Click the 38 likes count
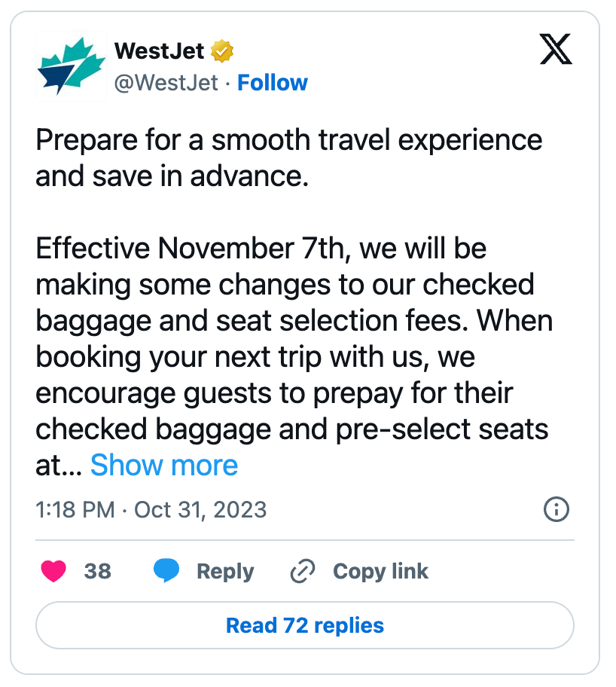 tap(98, 571)
